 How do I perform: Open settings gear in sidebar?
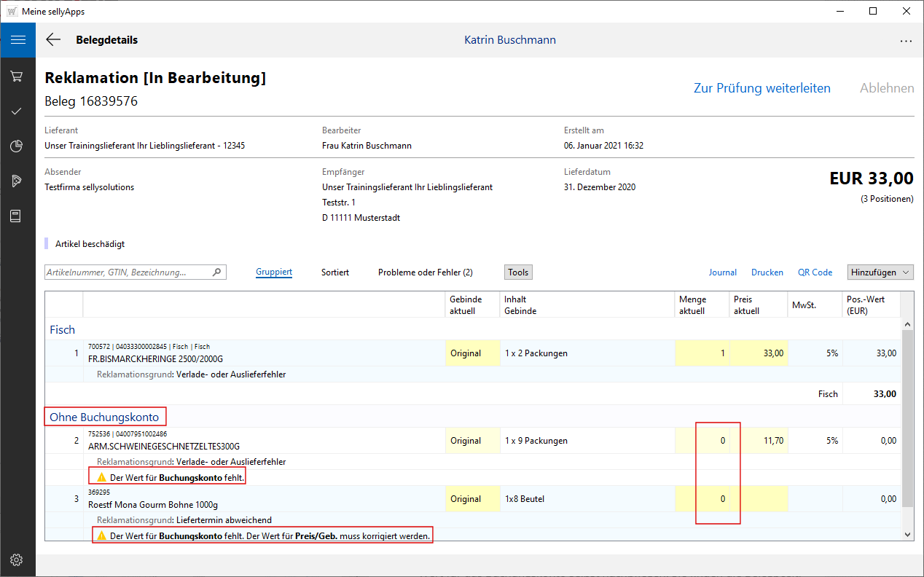[x=17, y=560]
